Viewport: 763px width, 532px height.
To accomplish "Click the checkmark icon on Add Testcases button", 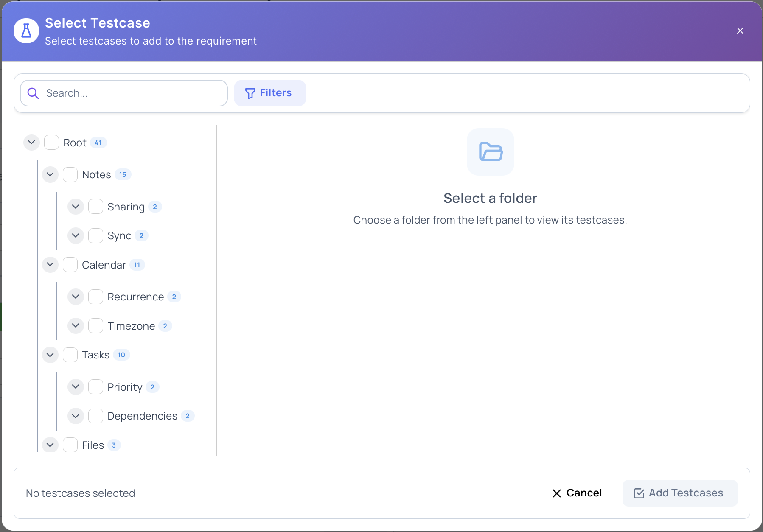I will tap(639, 493).
